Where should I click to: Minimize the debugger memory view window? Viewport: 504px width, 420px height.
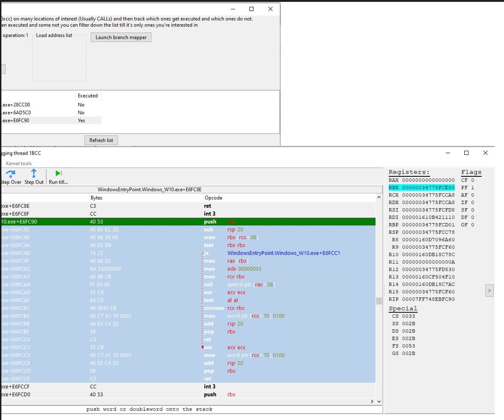448,153
